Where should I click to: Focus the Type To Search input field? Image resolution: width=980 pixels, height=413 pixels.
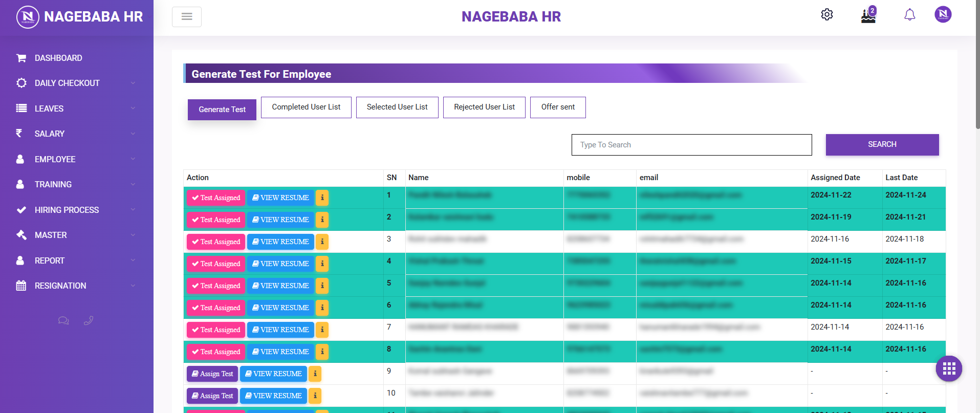coord(691,145)
